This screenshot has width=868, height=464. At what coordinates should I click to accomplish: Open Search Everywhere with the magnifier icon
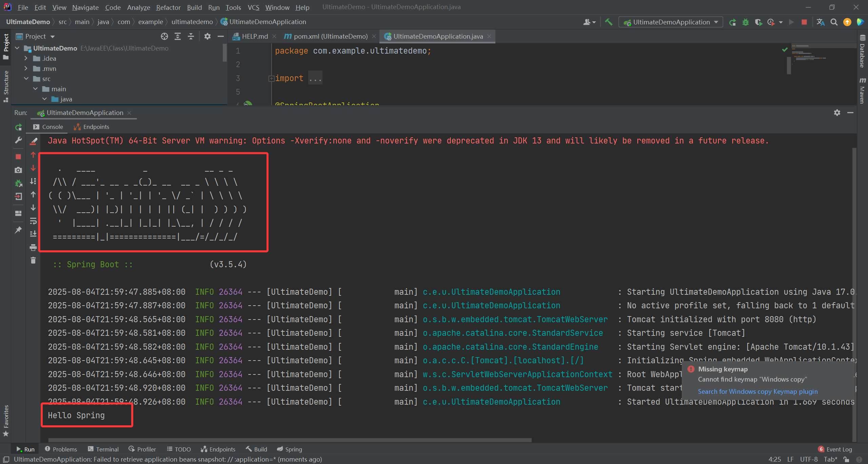pos(834,22)
